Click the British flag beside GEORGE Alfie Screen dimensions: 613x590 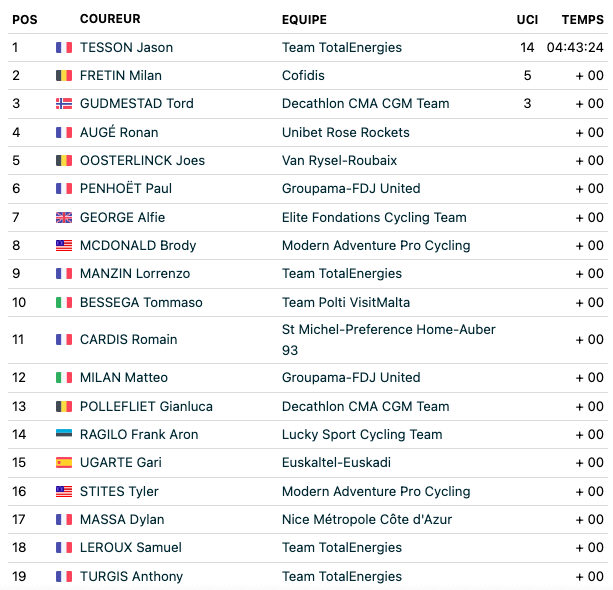tap(64, 217)
